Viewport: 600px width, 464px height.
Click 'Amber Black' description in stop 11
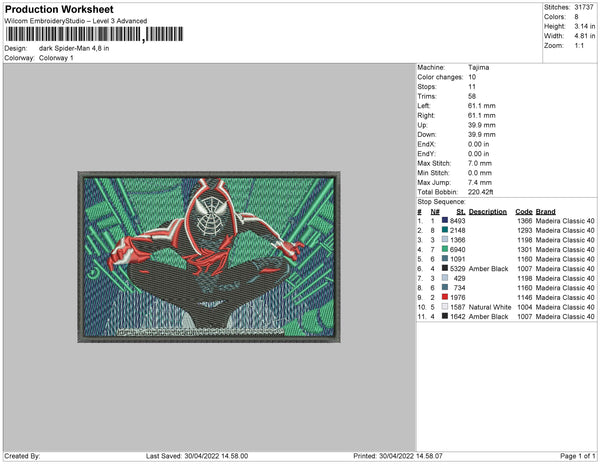(x=489, y=316)
